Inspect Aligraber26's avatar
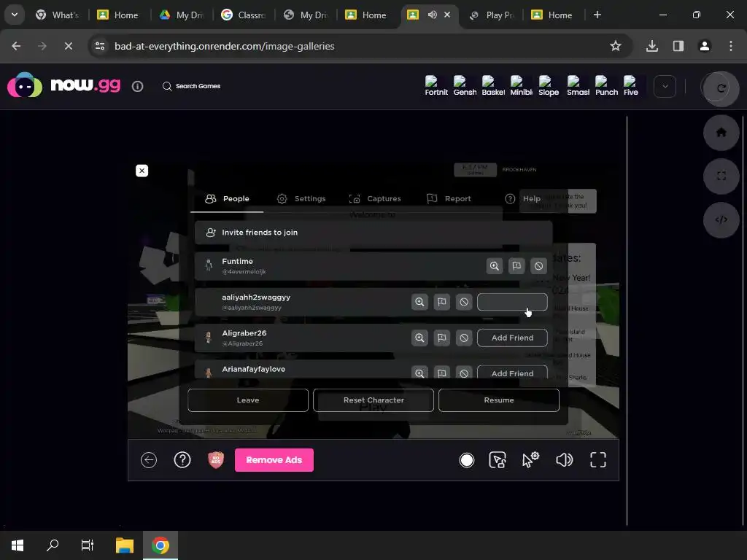 (x=419, y=338)
